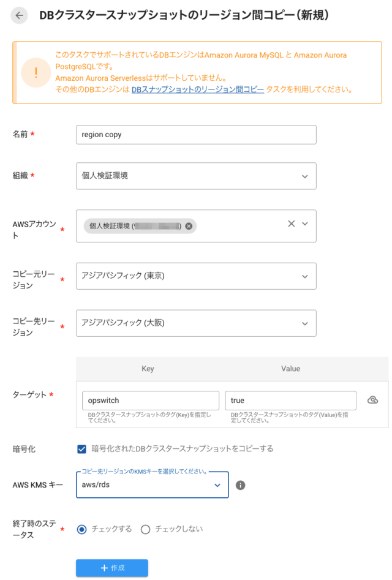Screen dimensions: 392x580
Task: Click the info icon next to KMS key
Action: [240, 484]
